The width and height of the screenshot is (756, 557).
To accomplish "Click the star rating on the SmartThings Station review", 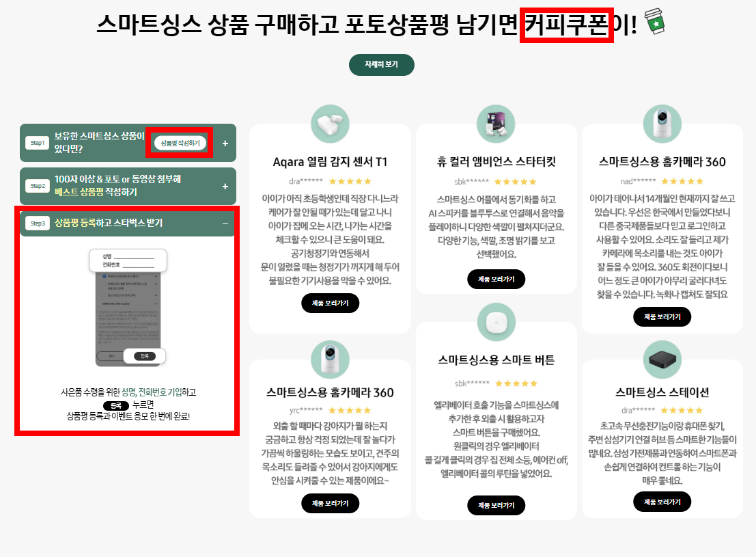I will click(x=682, y=410).
